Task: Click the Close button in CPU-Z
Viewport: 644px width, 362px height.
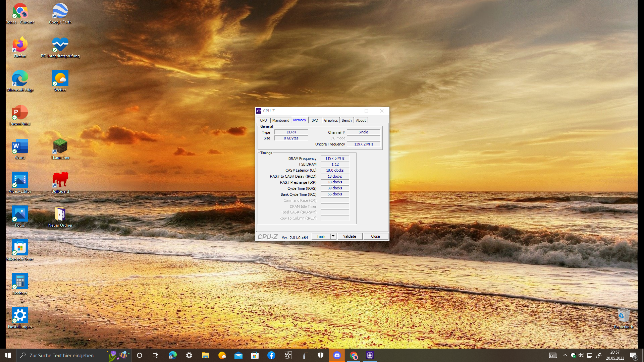Action: [375, 236]
